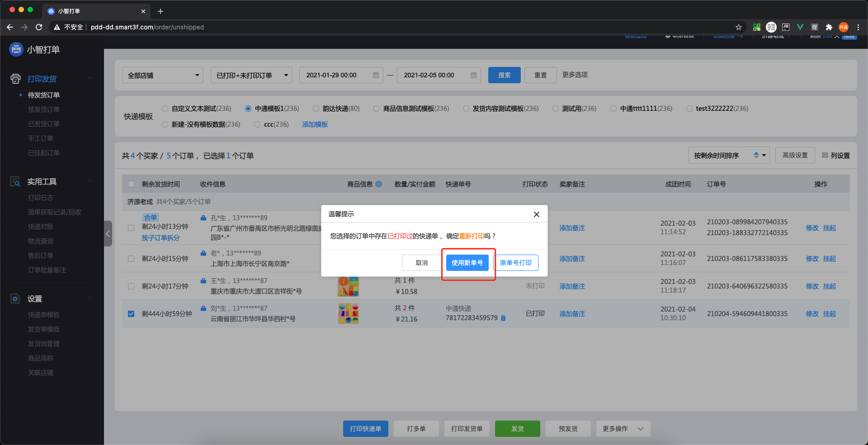Click the gear icon beside 商品信息 header
868x445 pixels.
click(x=379, y=184)
